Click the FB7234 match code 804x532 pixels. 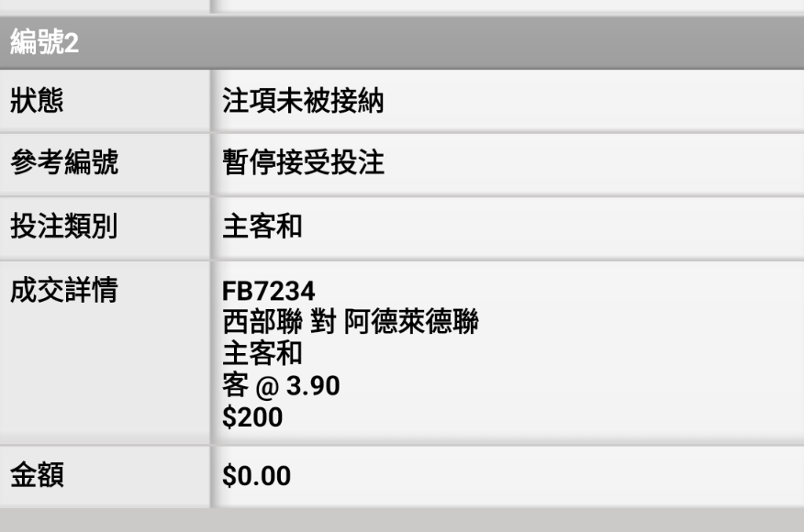pos(268,291)
